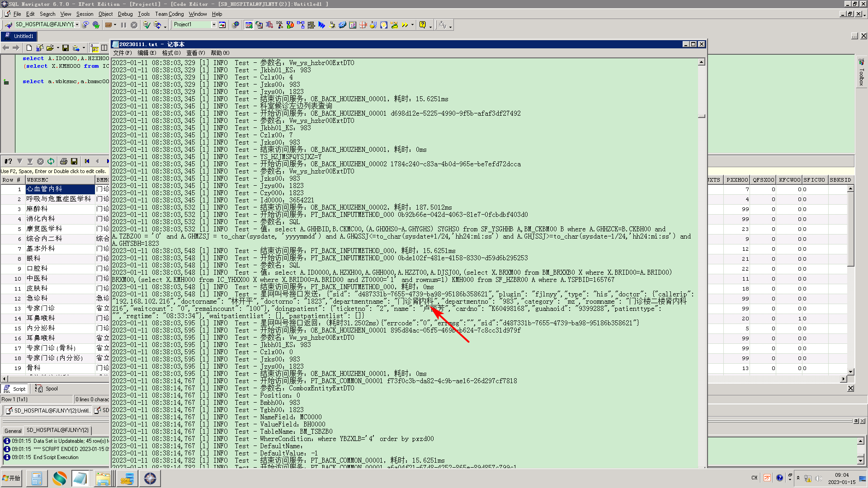This screenshot has width=868, height=488.
Task: Go to first record in result grid
Action: [87, 161]
